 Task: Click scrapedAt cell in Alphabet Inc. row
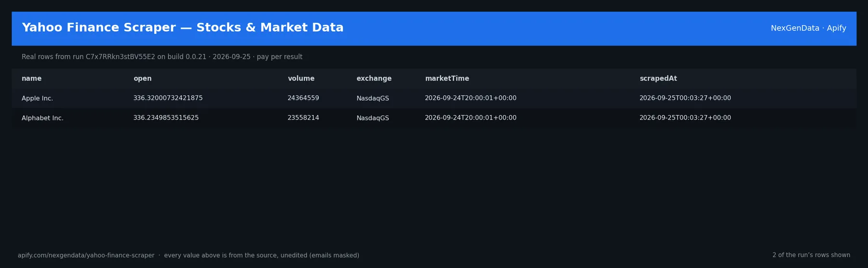pyautogui.click(x=685, y=118)
